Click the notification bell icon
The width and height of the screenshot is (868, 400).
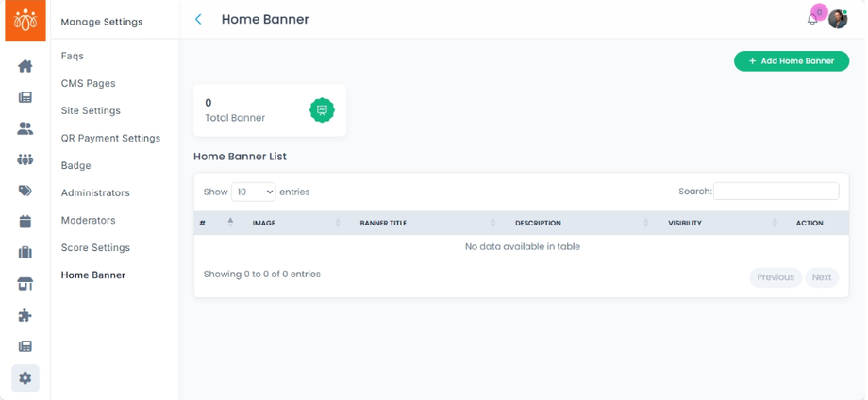(x=812, y=20)
